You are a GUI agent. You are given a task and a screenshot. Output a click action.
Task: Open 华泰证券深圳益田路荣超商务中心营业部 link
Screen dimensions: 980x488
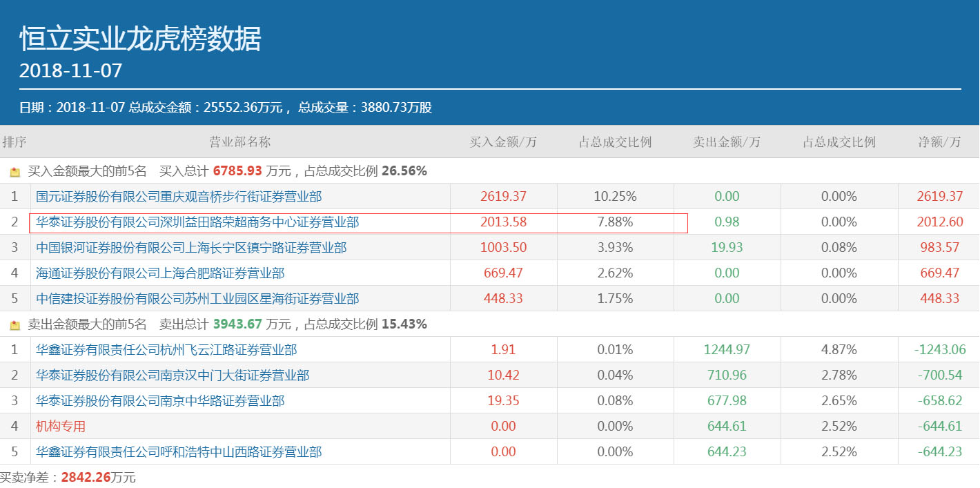197,222
